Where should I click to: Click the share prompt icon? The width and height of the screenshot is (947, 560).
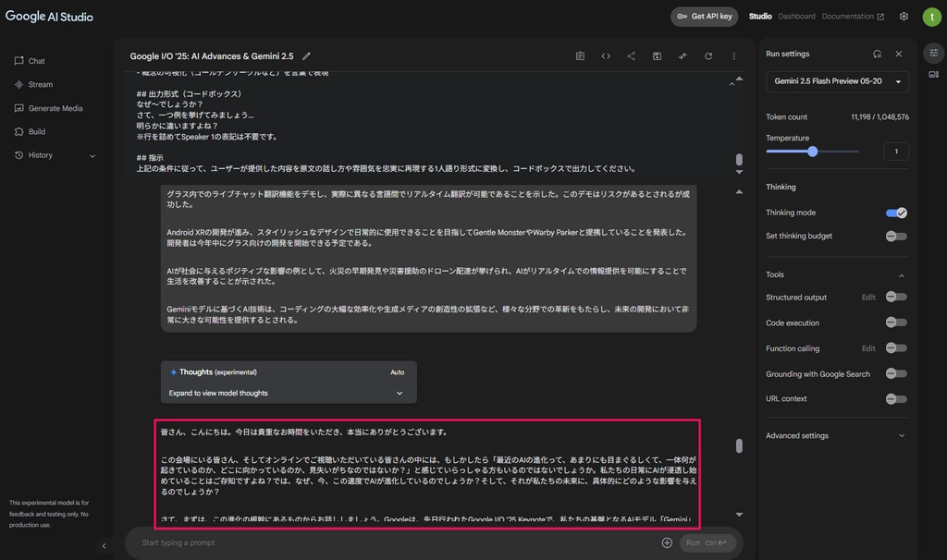coord(631,56)
